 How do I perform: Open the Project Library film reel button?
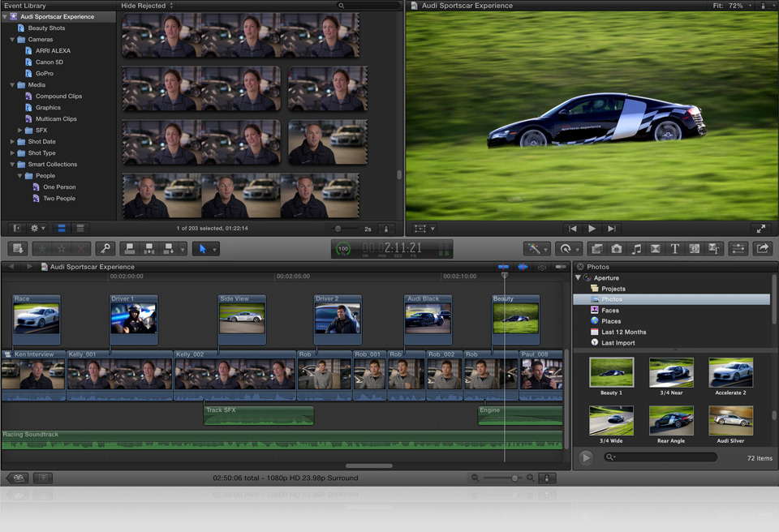[x=19, y=478]
